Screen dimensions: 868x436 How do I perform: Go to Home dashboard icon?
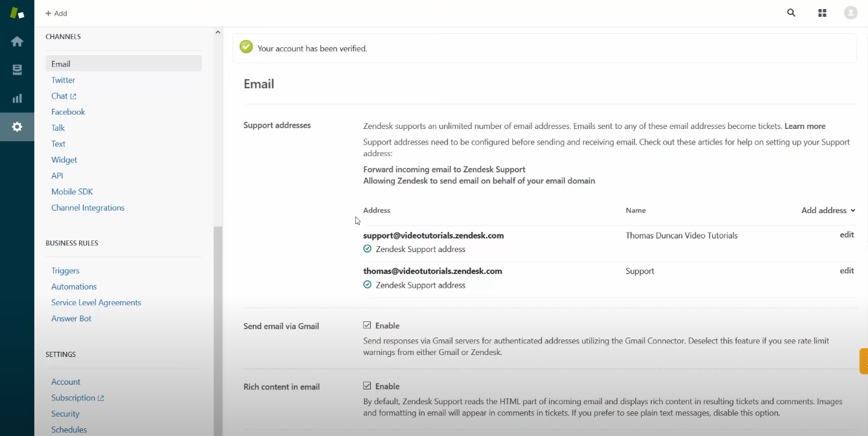click(17, 41)
